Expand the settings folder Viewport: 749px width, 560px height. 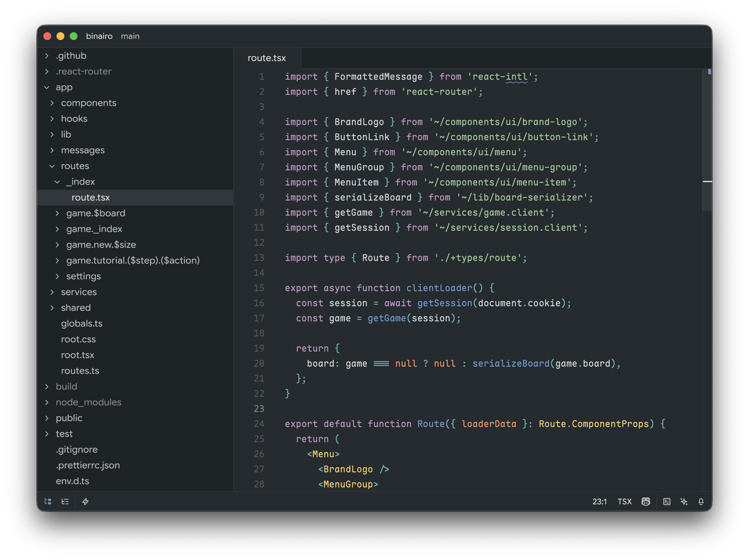tap(135, 276)
